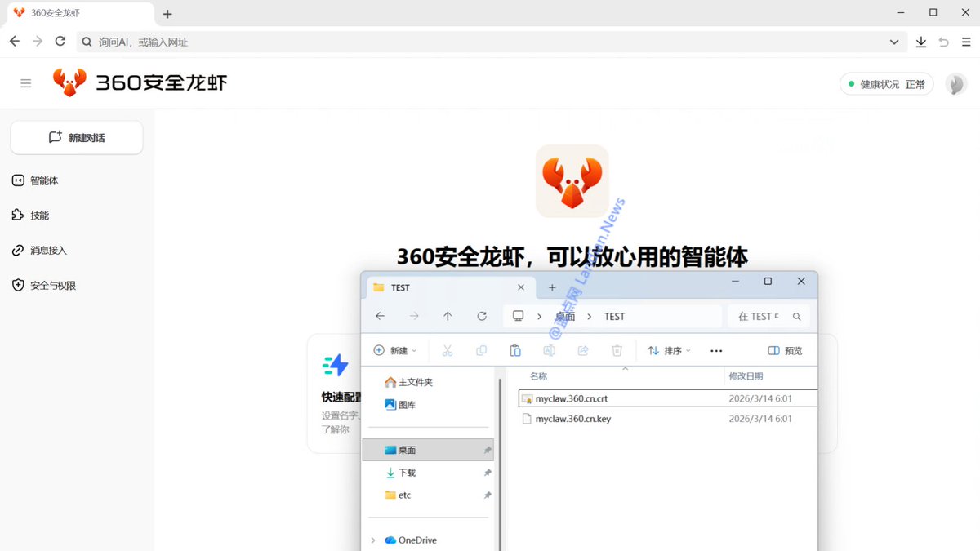This screenshot has width=980, height=551.
Task: Click the Copy icon in Explorer
Action: pyautogui.click(x=481, y=350)
